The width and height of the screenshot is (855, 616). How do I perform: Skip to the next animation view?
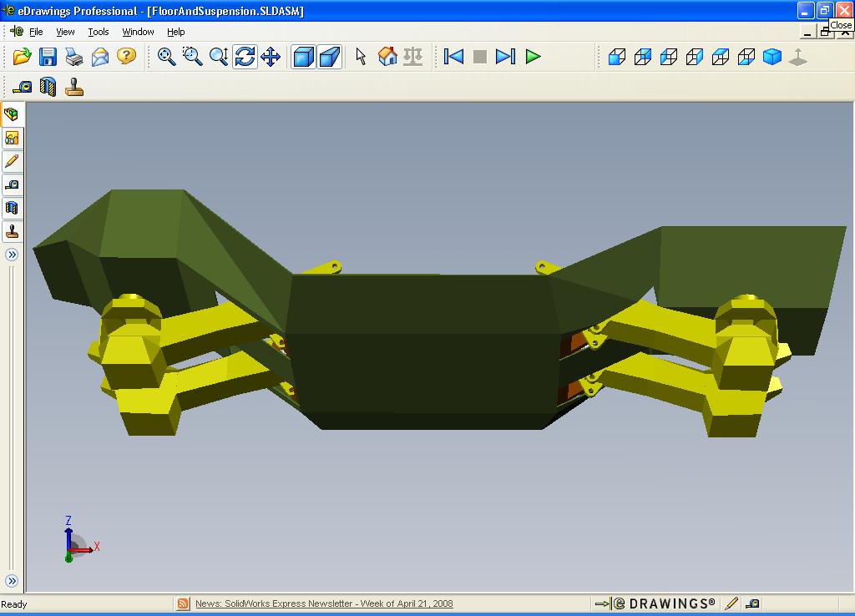[505, 57]
